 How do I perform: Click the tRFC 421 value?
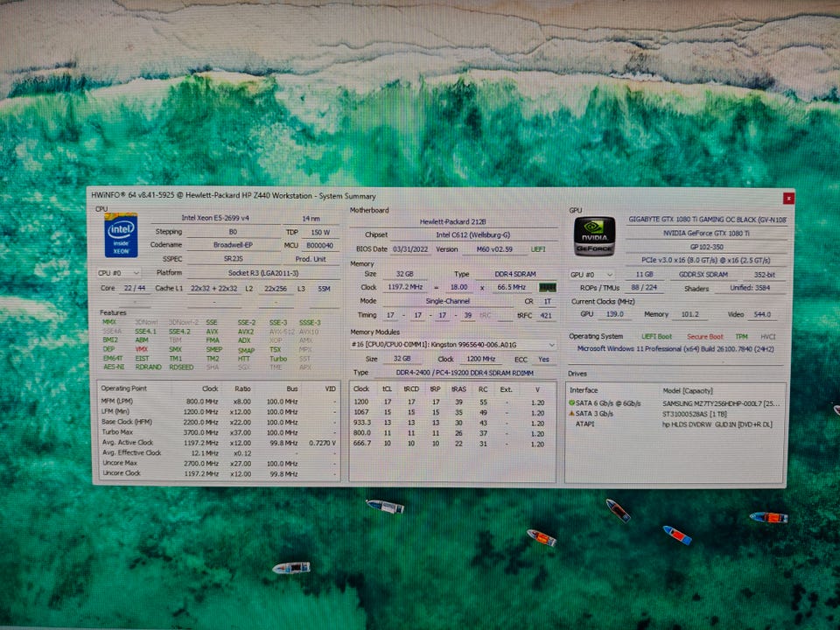tap(546, 316)
